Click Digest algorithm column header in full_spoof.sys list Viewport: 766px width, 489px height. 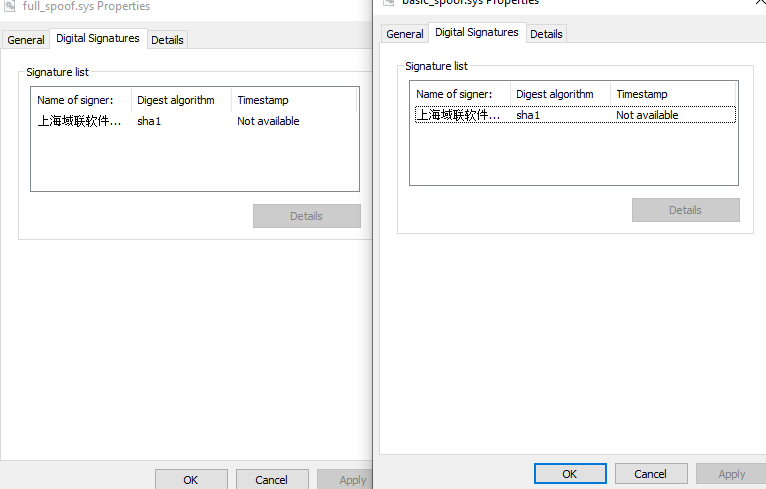(180, 100)
